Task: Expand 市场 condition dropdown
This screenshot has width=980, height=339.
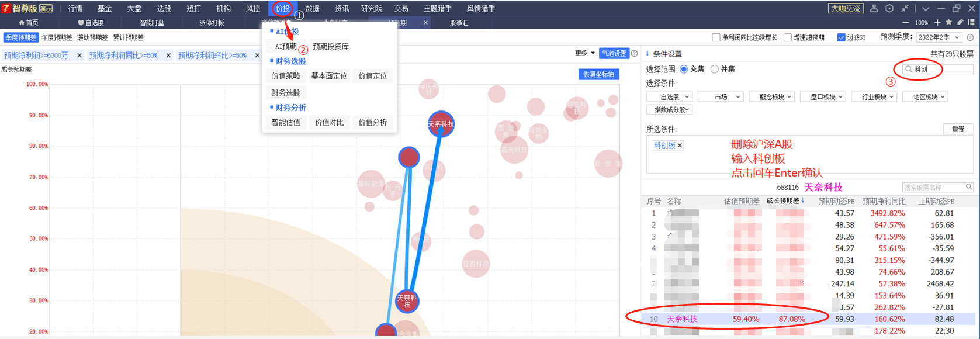Action: [x=721, y=97]
